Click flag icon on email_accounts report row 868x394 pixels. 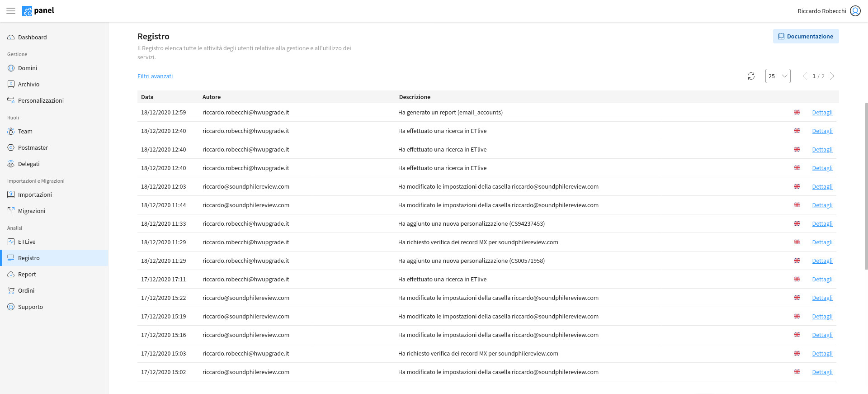[x=797, y=112]
